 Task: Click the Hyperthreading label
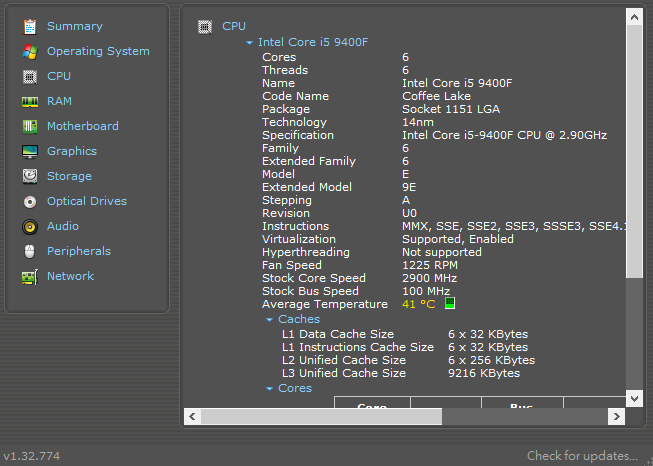(x=305, y=252)
